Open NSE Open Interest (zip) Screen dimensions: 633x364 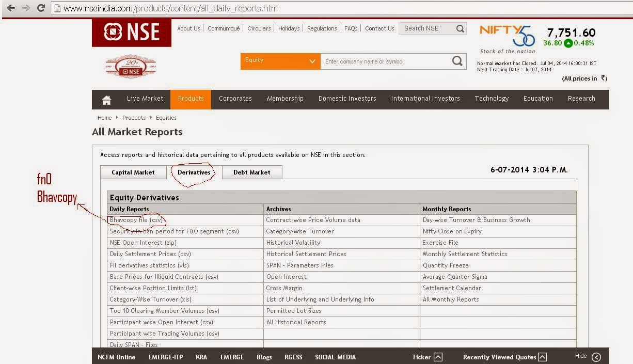[x=143, y=243]
